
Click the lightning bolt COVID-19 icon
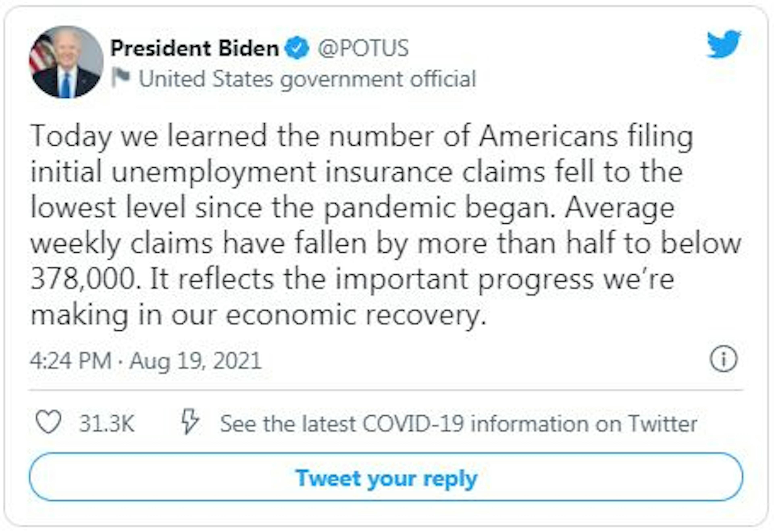pyautogui.click(x=190, y=422)
